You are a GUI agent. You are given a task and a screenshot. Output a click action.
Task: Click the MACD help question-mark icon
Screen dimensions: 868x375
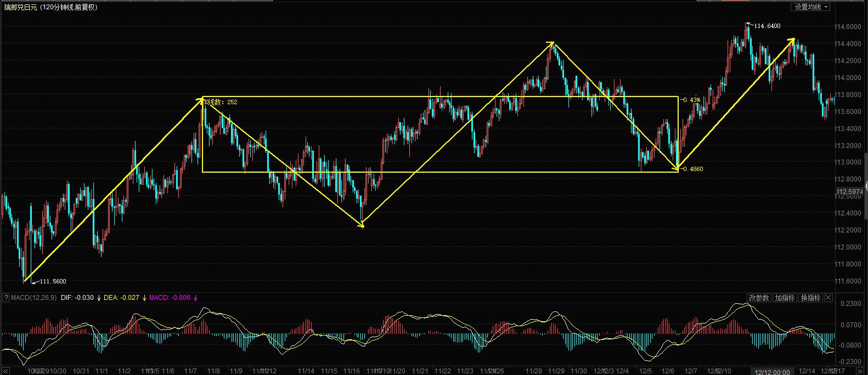pyautogui.click(x=5, y=298)
